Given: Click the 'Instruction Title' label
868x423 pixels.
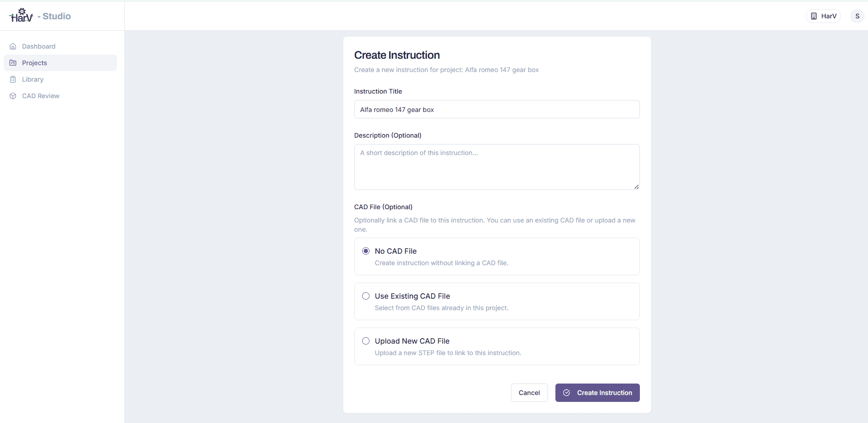Looking at the screenshot, I should tap(378, 91).
